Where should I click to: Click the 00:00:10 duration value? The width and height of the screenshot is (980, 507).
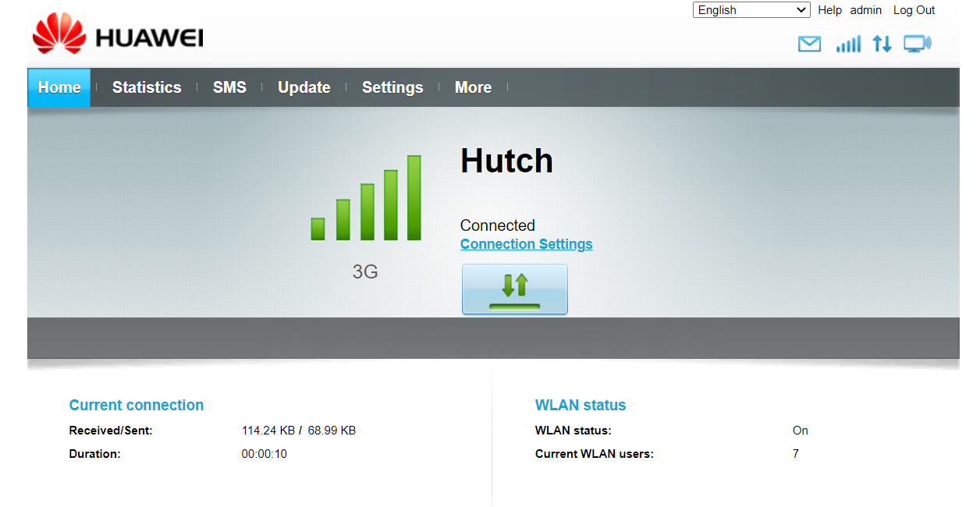point(265,454)
